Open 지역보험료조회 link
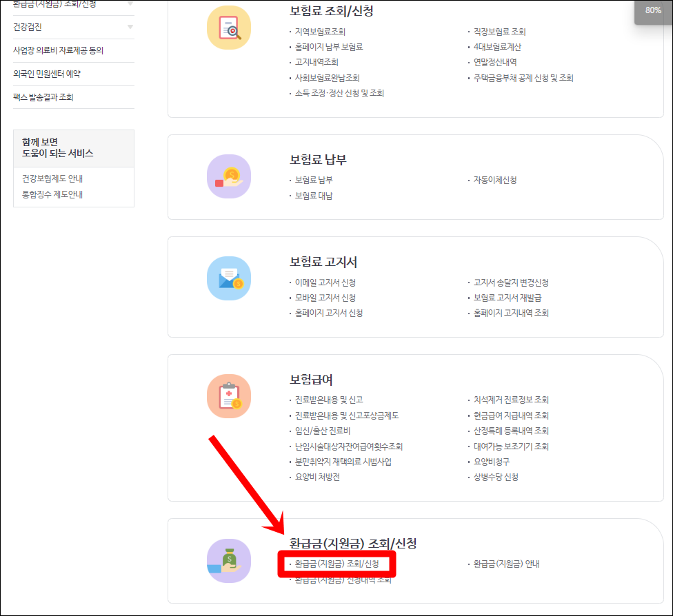Screen dimensions: 673x616 tap(320, 31)
